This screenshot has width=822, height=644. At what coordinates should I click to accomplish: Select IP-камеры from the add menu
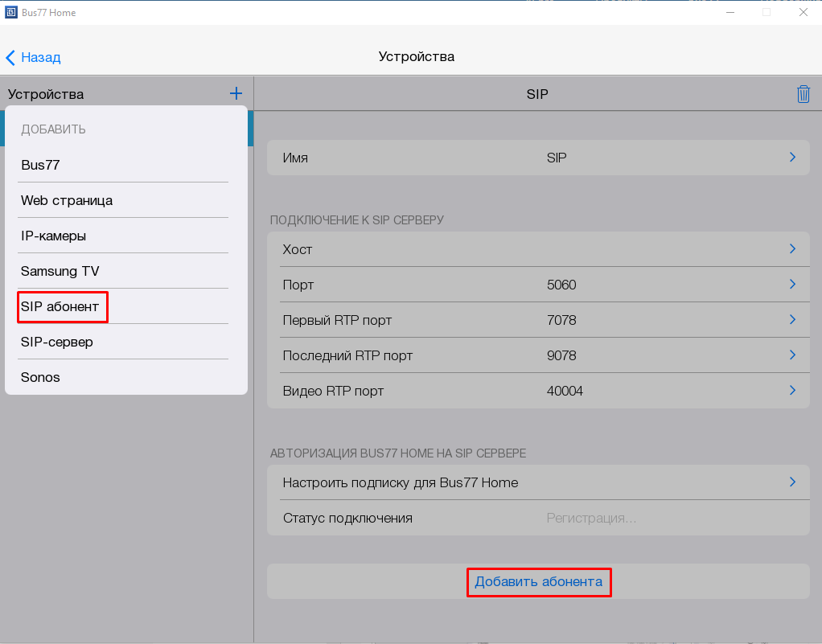(x=53, y=236)
